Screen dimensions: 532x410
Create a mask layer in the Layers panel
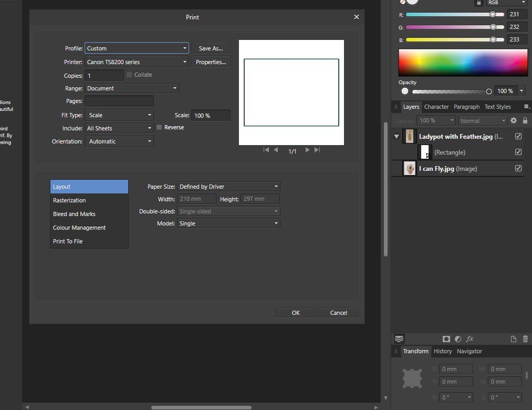(446, 339)
